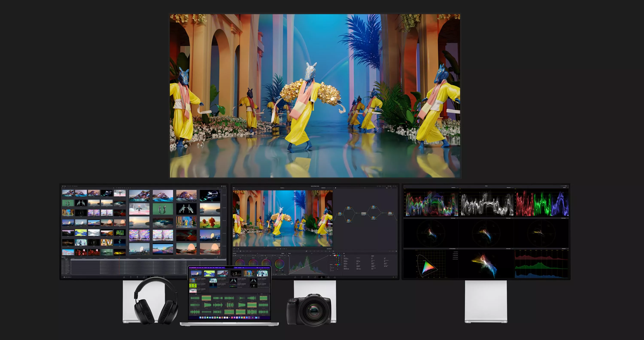
Task: Select the white misty landscape thumbnail in gallery
Action: pyautogui.click(x=94, y=233)
